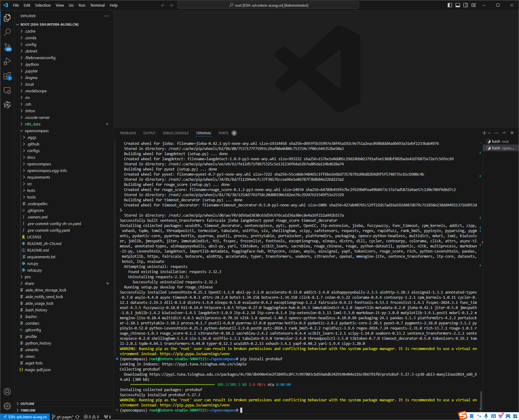This screenshot has height=420, width=519.
Task: Open the .bashrc file
Action: [64, 317]
